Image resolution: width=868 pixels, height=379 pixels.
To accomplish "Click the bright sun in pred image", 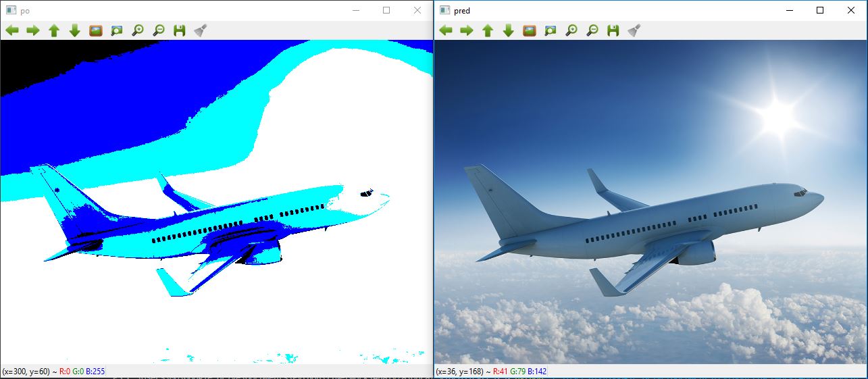I will click(x=779, y=117).
